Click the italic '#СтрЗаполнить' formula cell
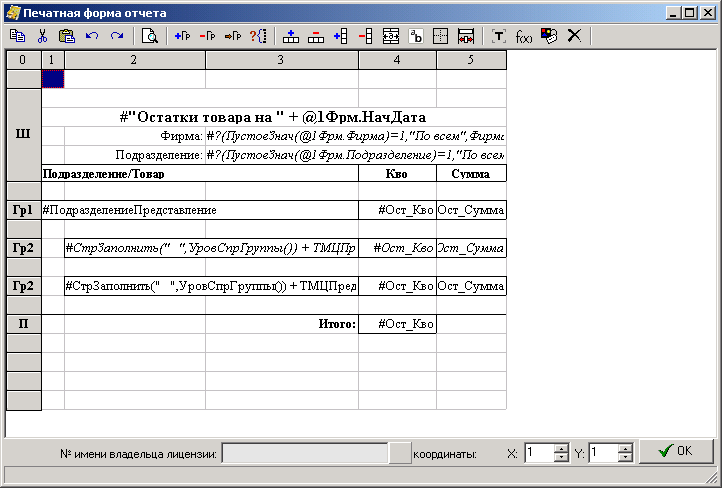The image size is (722, 488). point(211,248)
